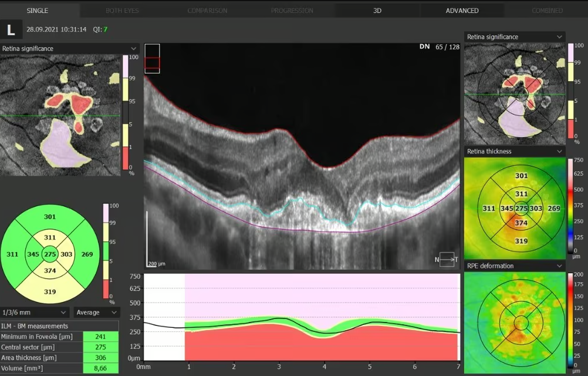Click the 200 µm scale bar label
This screenshot has width=588, height=376.
click(156, 264)
